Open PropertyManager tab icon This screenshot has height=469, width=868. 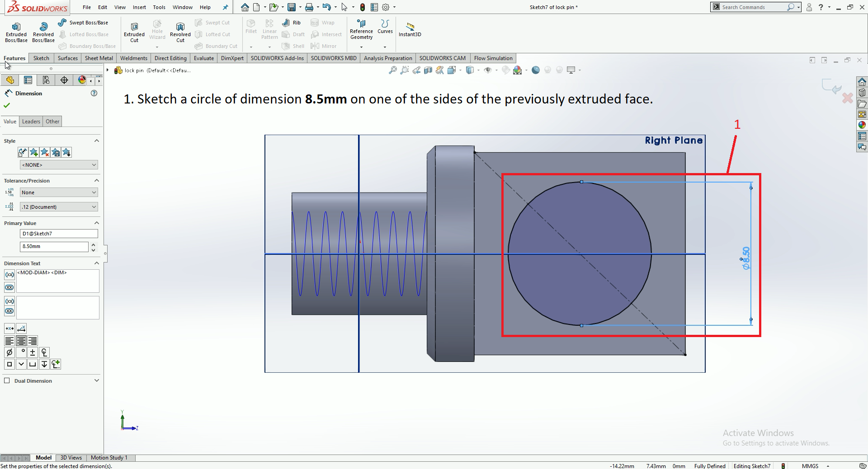click(x=28, y=80)
